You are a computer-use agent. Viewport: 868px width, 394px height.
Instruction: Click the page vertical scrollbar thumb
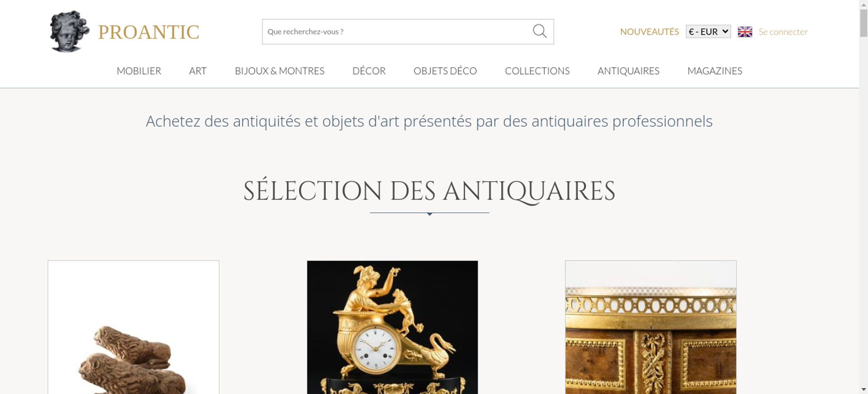point(864,23)
